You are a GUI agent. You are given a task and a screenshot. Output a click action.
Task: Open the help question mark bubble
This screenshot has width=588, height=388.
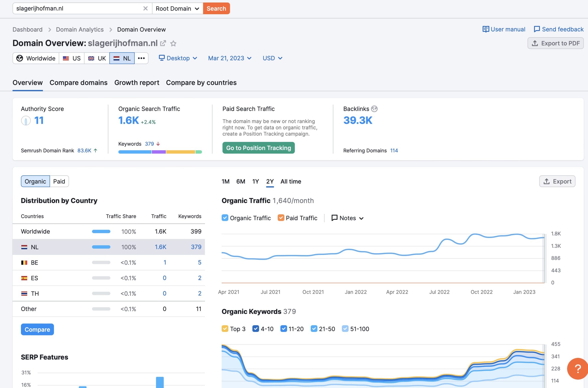[x=578, y=369]
